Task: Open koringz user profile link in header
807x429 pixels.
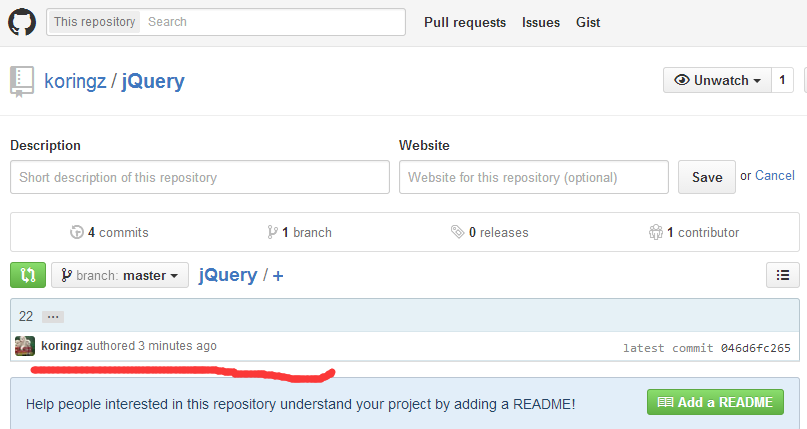Action: coord(75,81)
